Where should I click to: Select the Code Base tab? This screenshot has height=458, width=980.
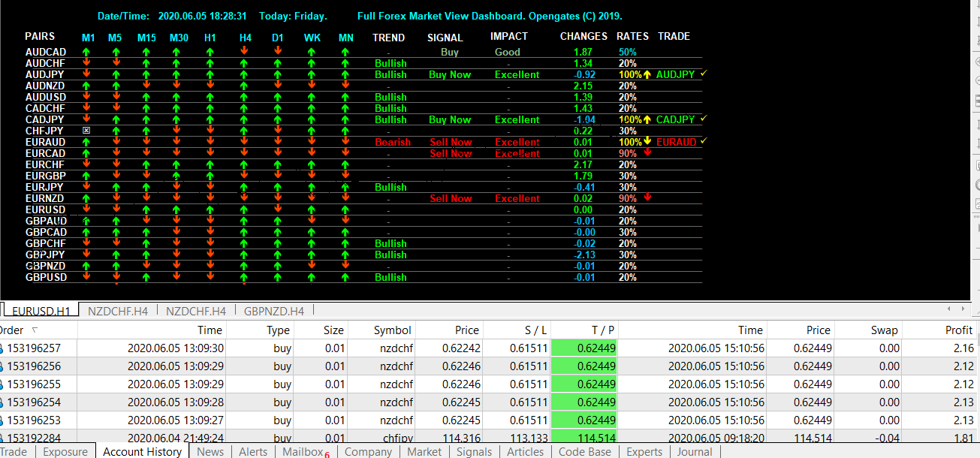click(584, 451)
